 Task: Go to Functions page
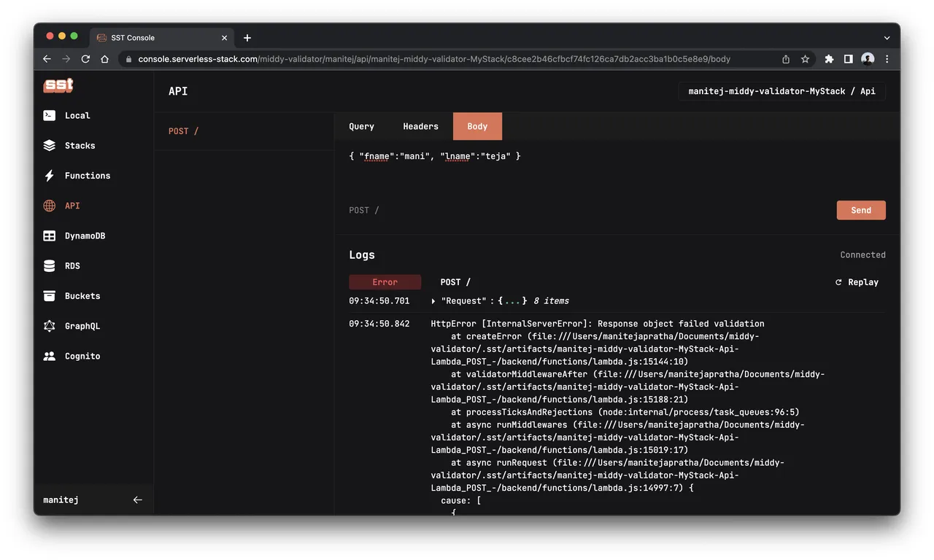tap(88, 176)
